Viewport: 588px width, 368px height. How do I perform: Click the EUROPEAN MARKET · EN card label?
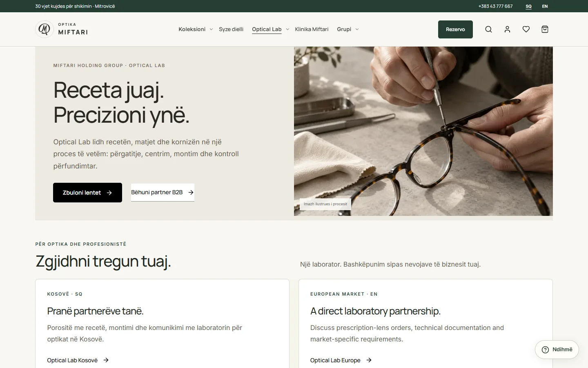344,294
